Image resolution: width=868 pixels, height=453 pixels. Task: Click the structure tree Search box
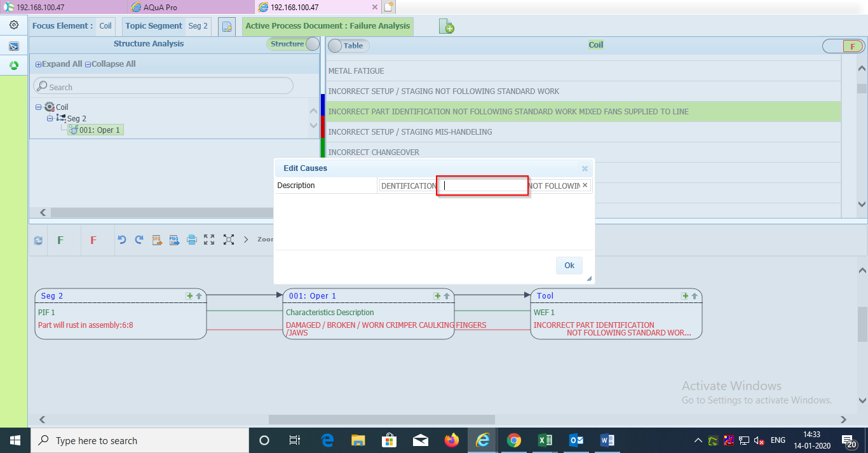(163, 86)
